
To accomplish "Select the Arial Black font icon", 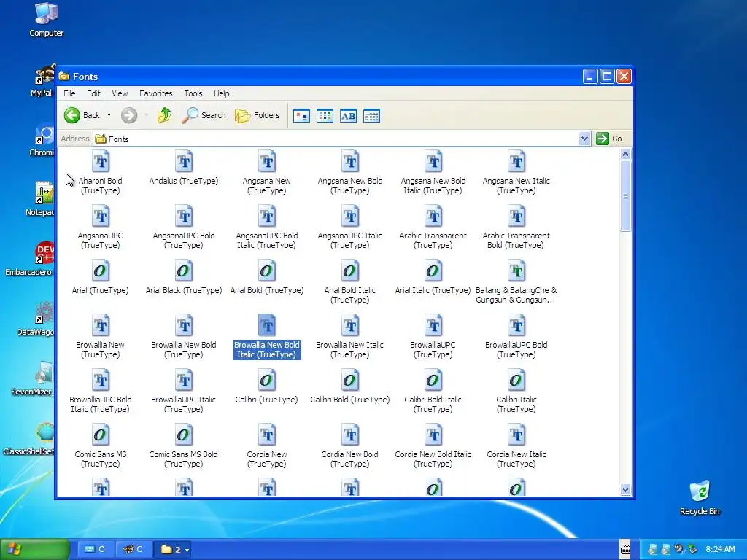I will point(184,271).
